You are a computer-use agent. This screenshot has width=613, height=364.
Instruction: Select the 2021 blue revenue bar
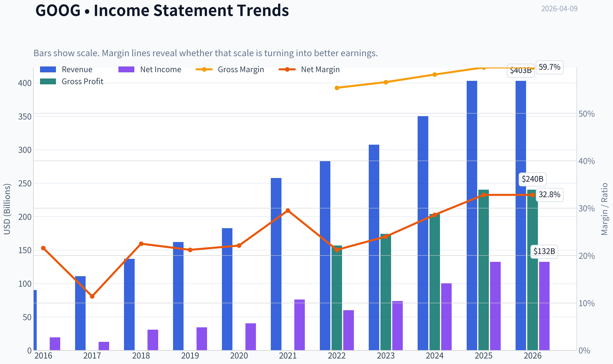click(x=276, y=264)
